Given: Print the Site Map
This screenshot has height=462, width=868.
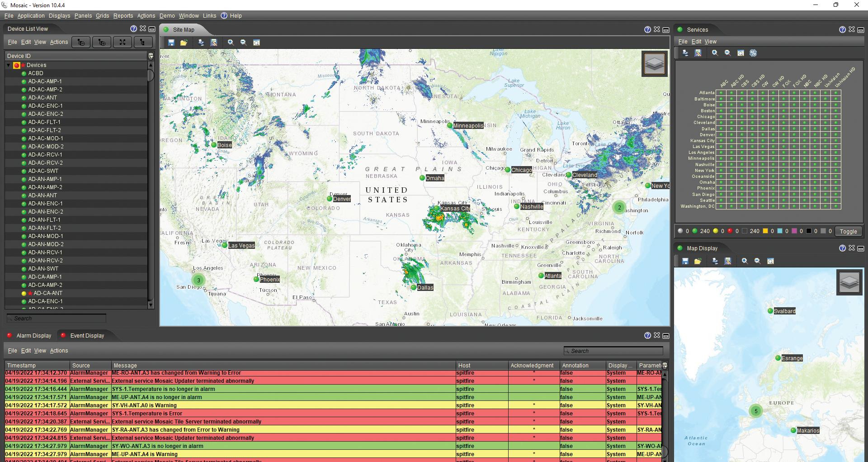Looking at the screenshot, I should (x=201, y=43).
